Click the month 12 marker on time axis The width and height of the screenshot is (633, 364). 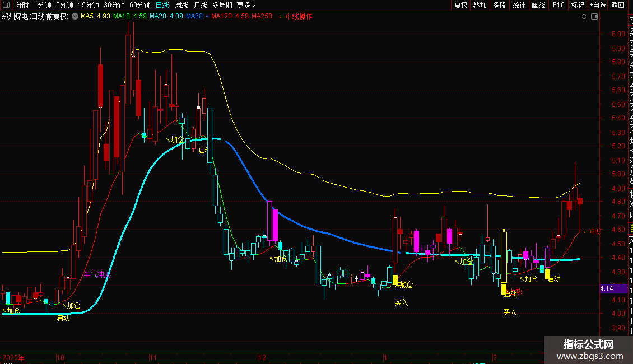click(262, 357)
